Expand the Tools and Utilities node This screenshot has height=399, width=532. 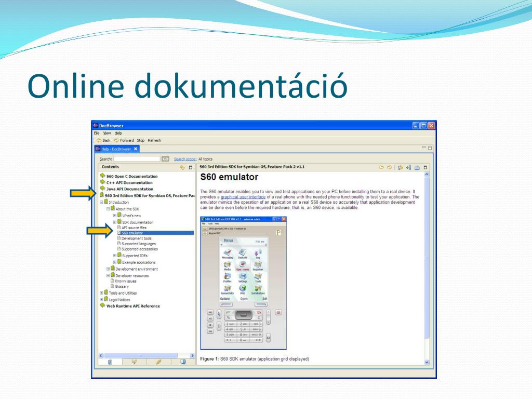(x=101, y=293)
